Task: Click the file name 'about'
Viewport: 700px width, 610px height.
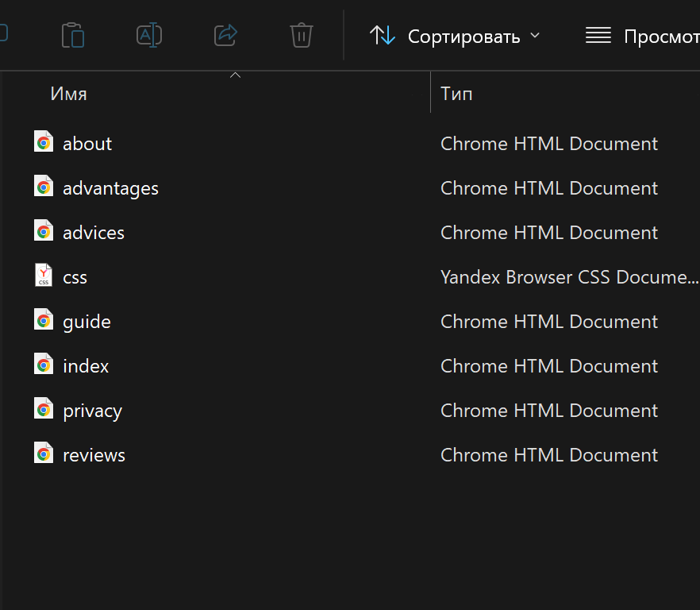Action: [x=87, y=144]
